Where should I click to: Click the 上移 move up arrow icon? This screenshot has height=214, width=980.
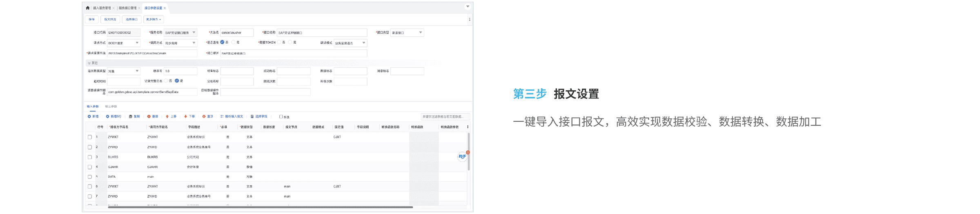coord(167,117)
